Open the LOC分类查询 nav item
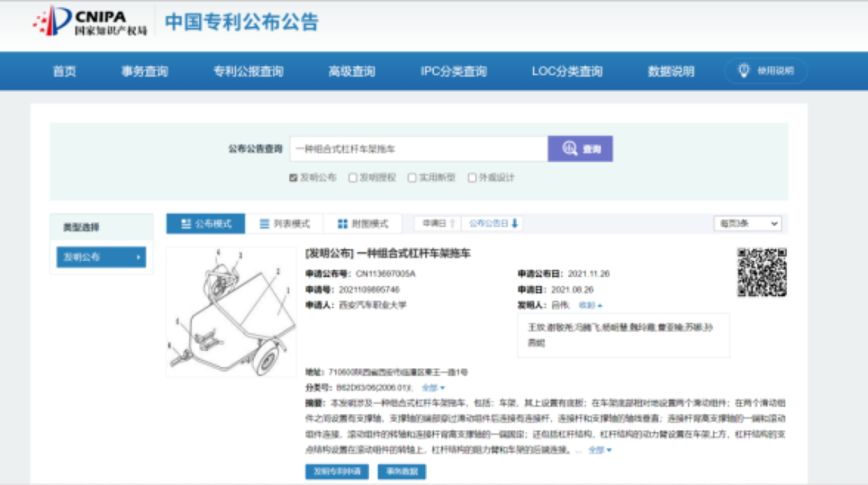This screenshot has width=868, height=485. [567, 71]
